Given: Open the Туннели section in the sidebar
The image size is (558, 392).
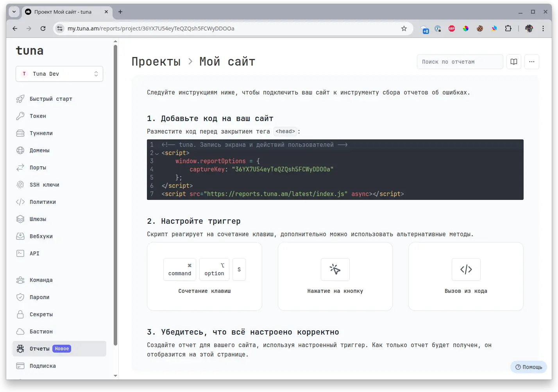Looking at the screenshot, I should coord(41,133).
